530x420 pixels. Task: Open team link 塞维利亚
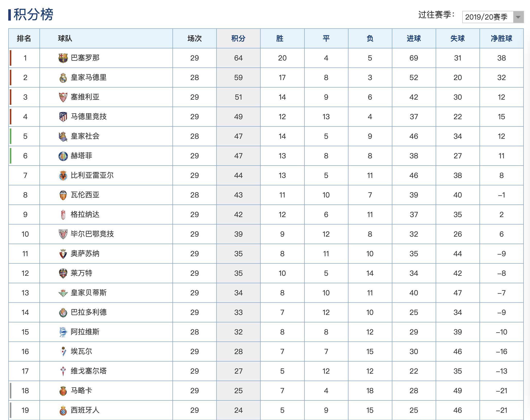(85, 97)
